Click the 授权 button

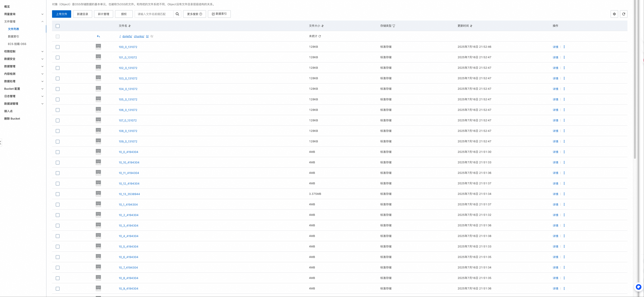click(124, 14)
